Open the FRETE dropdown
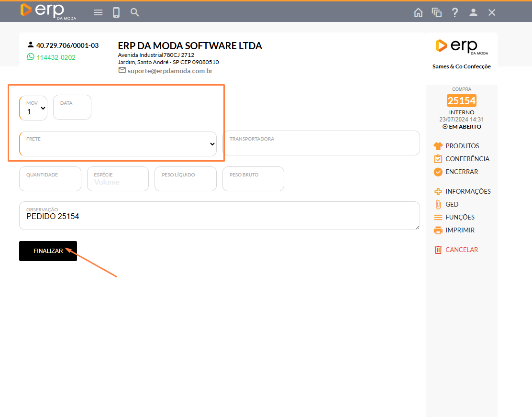 click(x=118, y=144)
